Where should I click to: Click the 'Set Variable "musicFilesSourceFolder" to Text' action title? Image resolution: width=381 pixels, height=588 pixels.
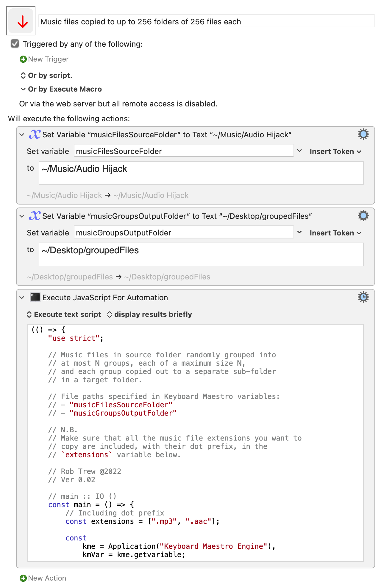pos(167,135)
